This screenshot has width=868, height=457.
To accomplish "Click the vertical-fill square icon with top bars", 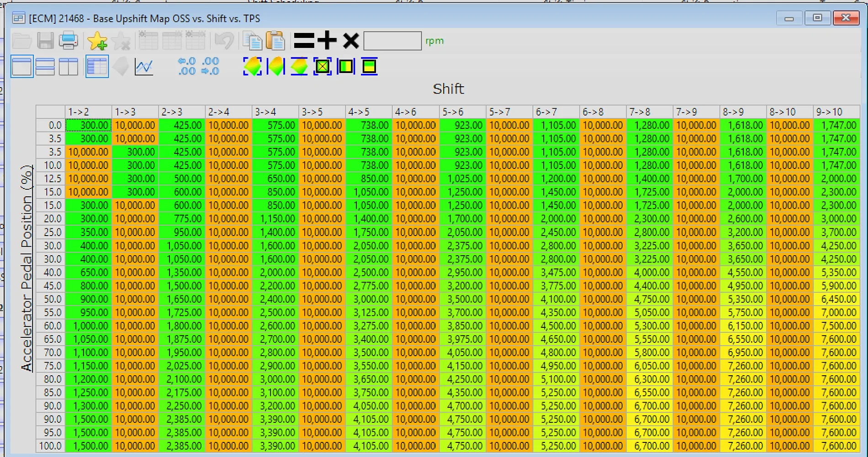I will coord(369,67).
